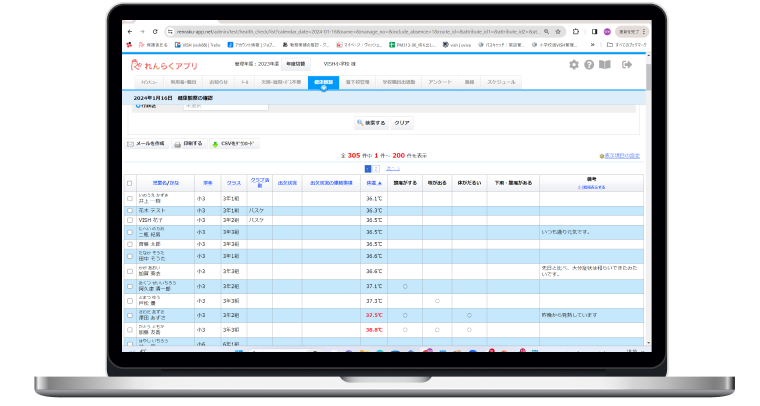Image resolution: width=760 pixels, height=406 pixels.
Task: Click the 年度切替 button
Action: pos(296,64)
